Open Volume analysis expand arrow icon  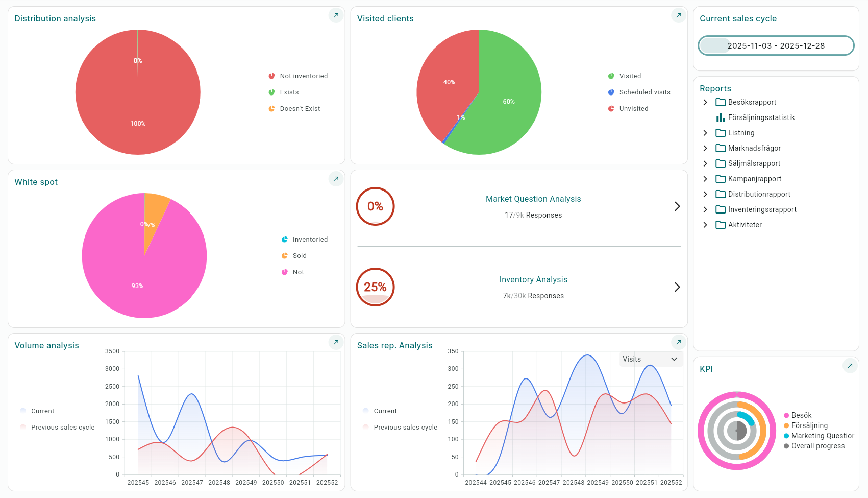336,342
